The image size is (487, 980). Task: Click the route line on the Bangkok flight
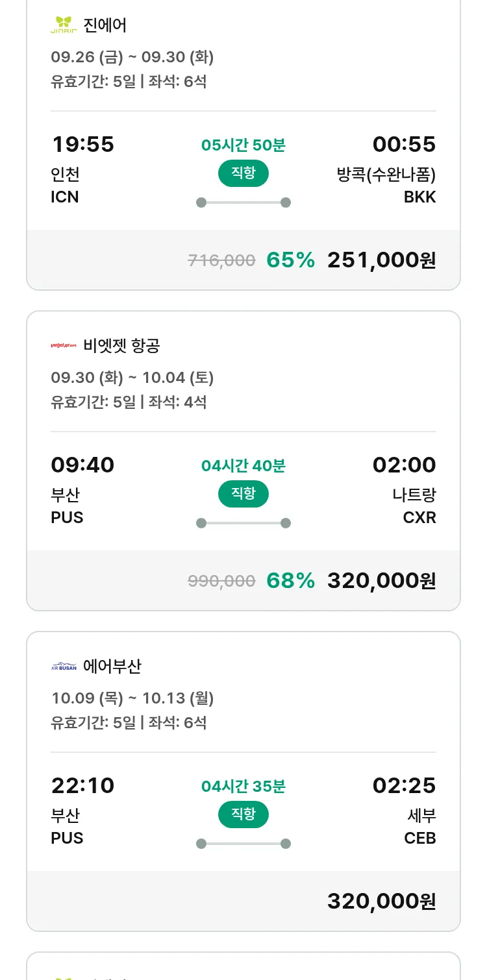pos(243,202)
